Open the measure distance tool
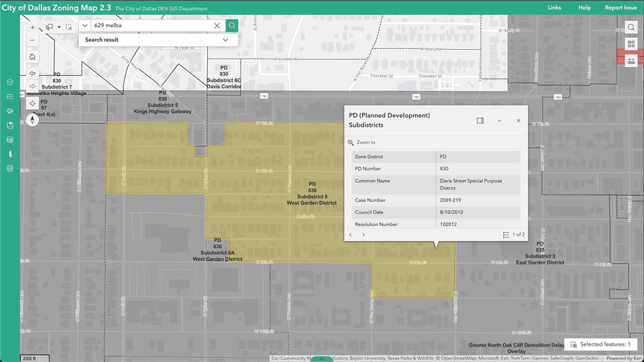 point(631,61)
